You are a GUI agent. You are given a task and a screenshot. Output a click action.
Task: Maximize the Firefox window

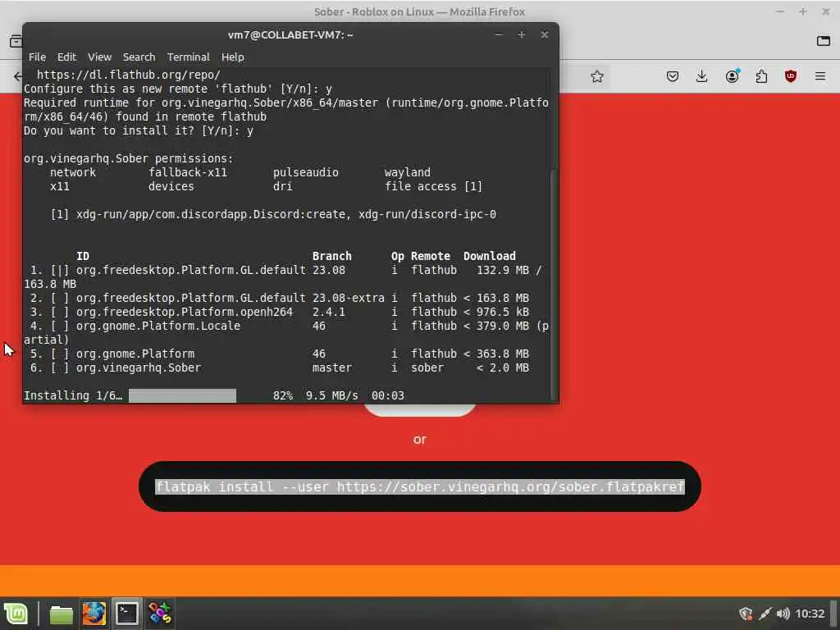click(802, 11)
